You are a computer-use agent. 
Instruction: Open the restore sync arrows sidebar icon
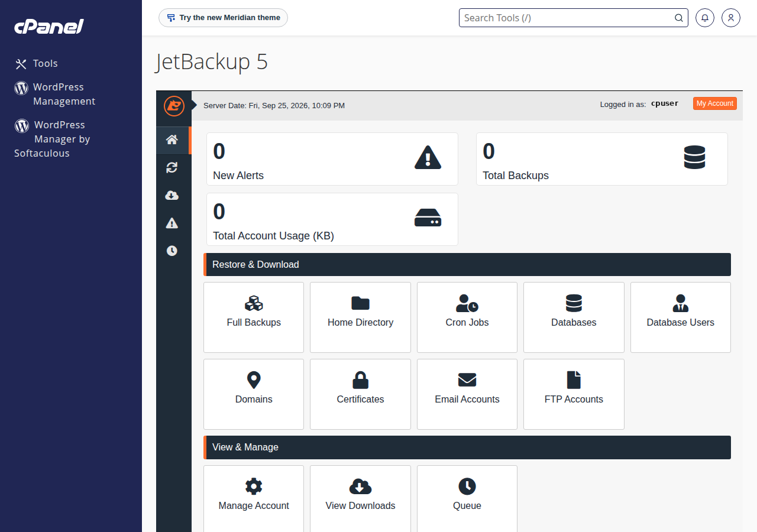pyautogui.click(x=172, y=168)
